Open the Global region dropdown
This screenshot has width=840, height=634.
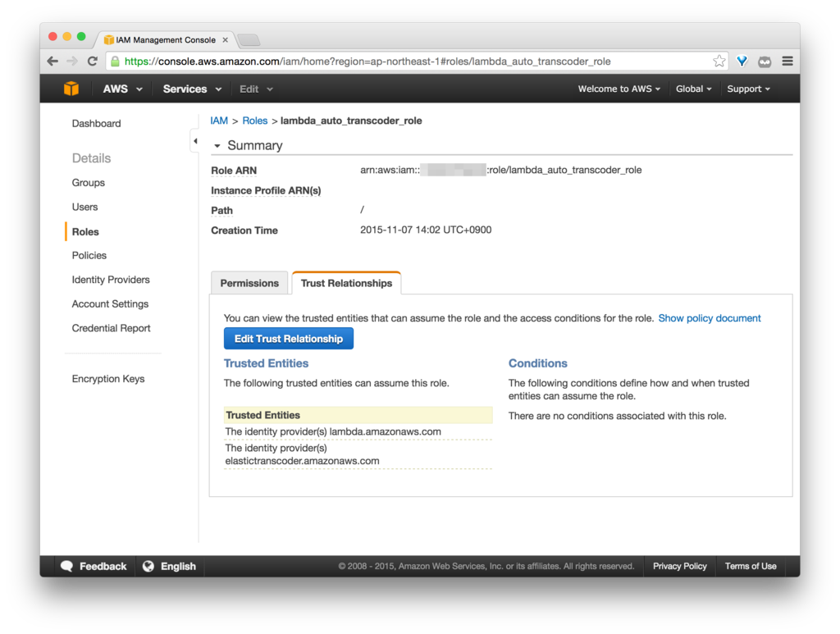tap(694, 89)
